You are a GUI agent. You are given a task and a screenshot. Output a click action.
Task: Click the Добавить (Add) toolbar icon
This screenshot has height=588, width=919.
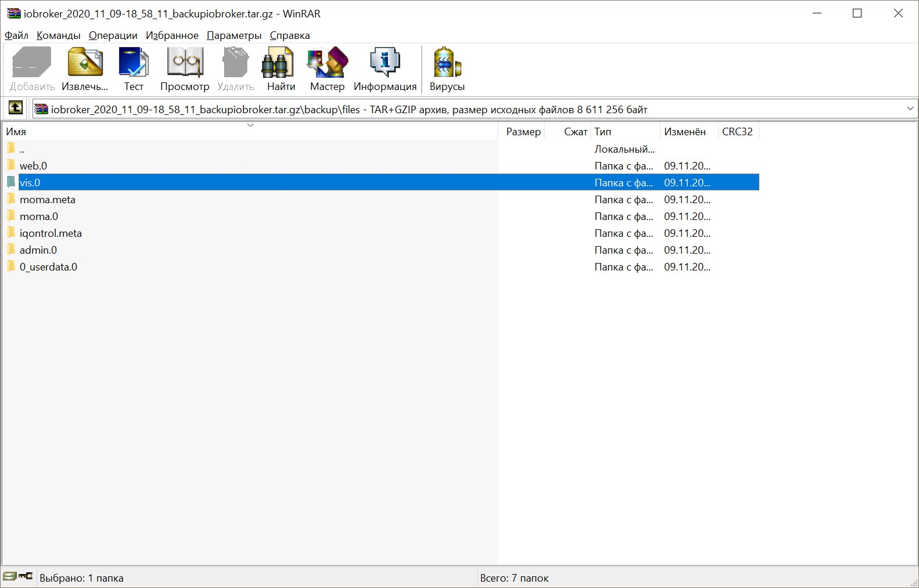click(x=32, y=62)
